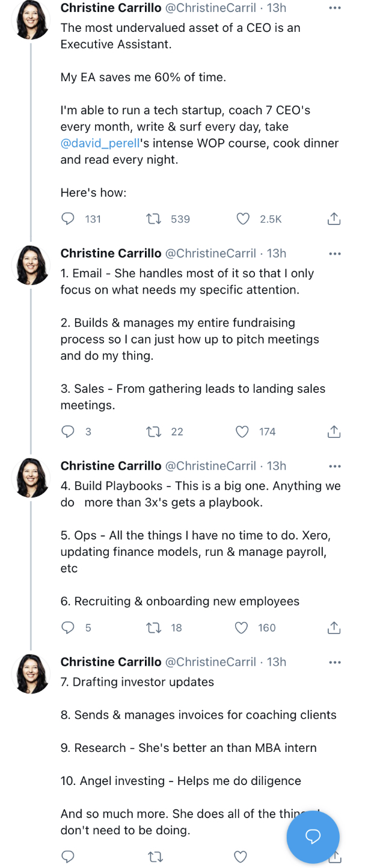
Task: Open more options on investor updates tweet
Action: (335, 662)
